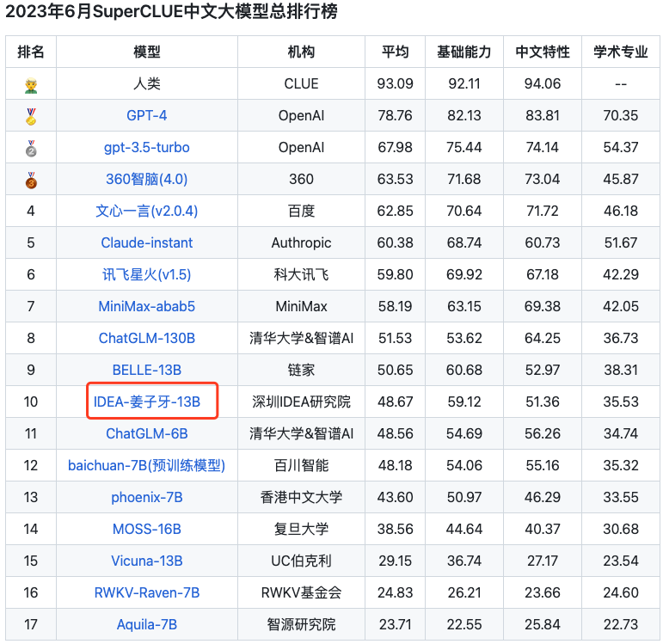Open the ChatGLM-6B link
This screenshot has height=644, width=663.
click(x=147, y=434)
